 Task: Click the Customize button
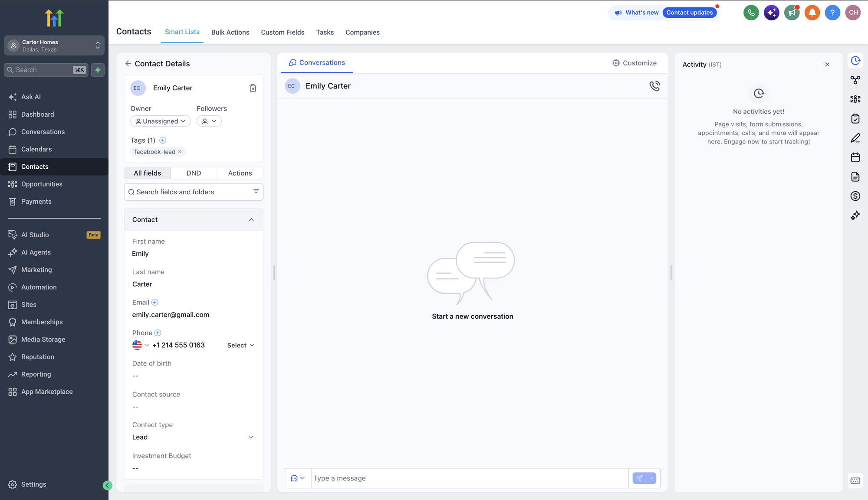coord(635,63)
